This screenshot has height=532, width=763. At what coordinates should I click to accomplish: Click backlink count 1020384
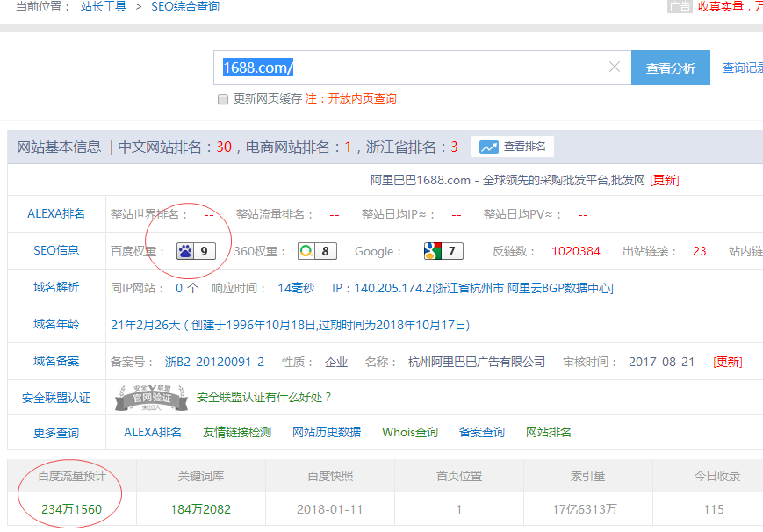(x=576, y=251)
